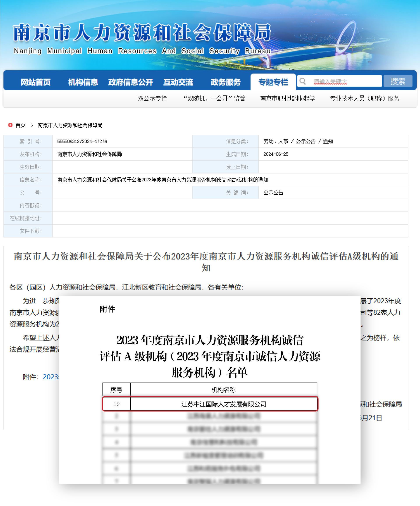Open 政务服务 navigation tab

pyautogui.click(x=226, y=82)
